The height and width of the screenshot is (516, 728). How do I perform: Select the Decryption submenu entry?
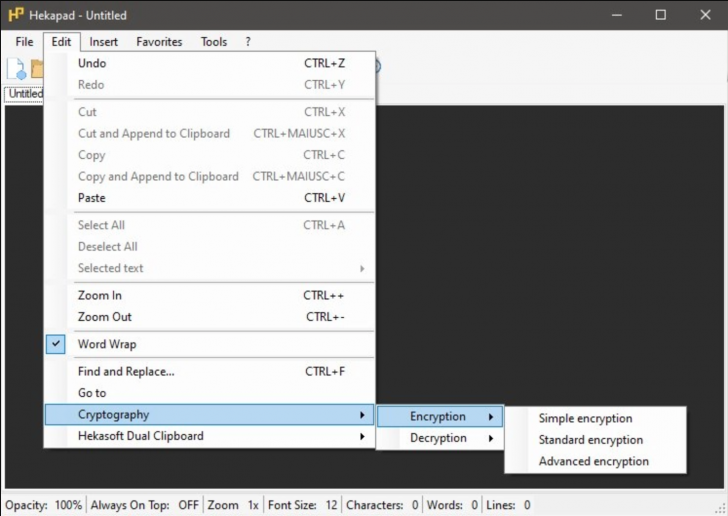(x=440, y=438)
